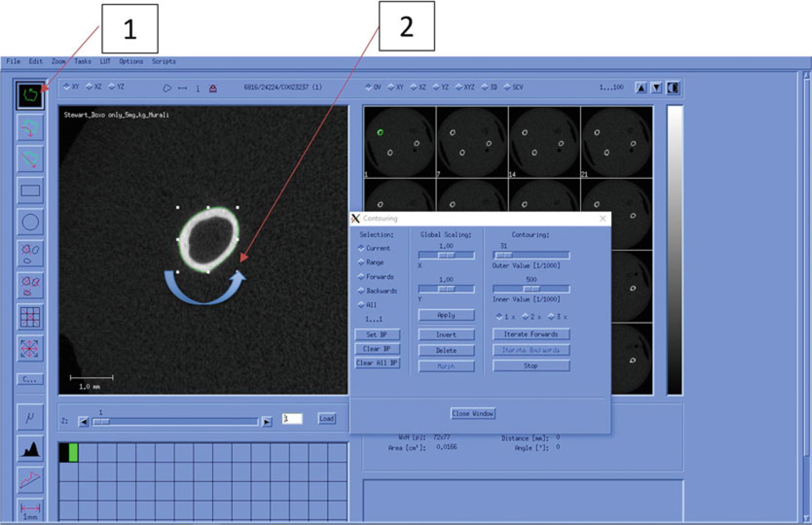Image resolution: width=812 pixels, height=525 pixels.
Task: Click the Delete button in Contouring dialog
Action: tap(446, 350)
